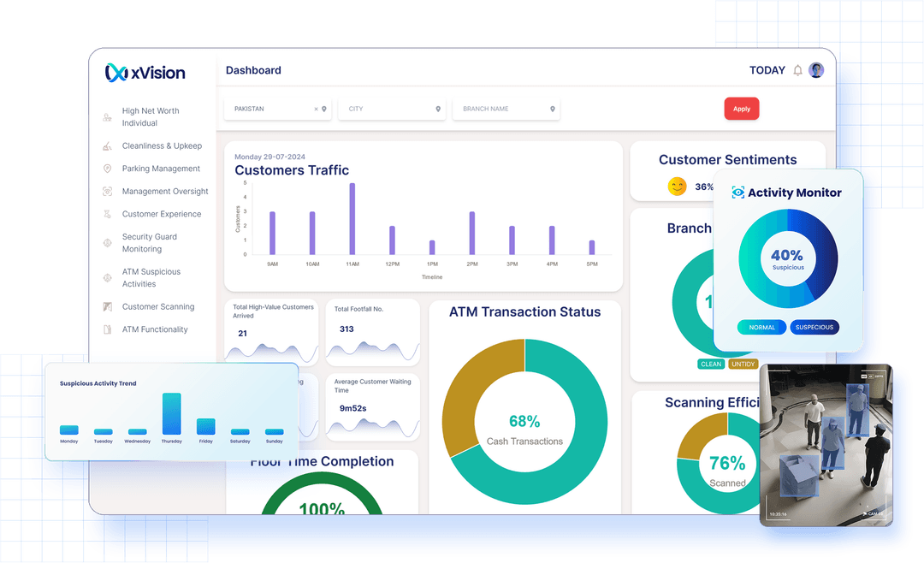924x563 pixels.
Task: Toggle the UNTIDY tag under Branch chart
Action: pyautogui.click(x=743, y=364)
